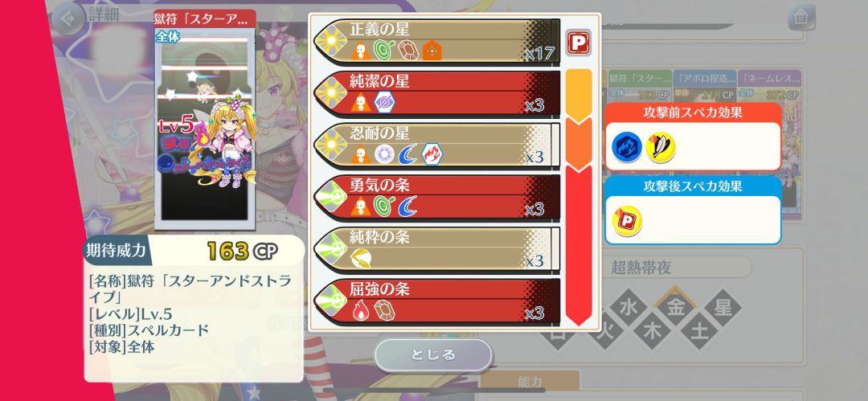Select the 忍耐の星 bullet row
Screen dimensions: 868x401
tap(437, 145)
